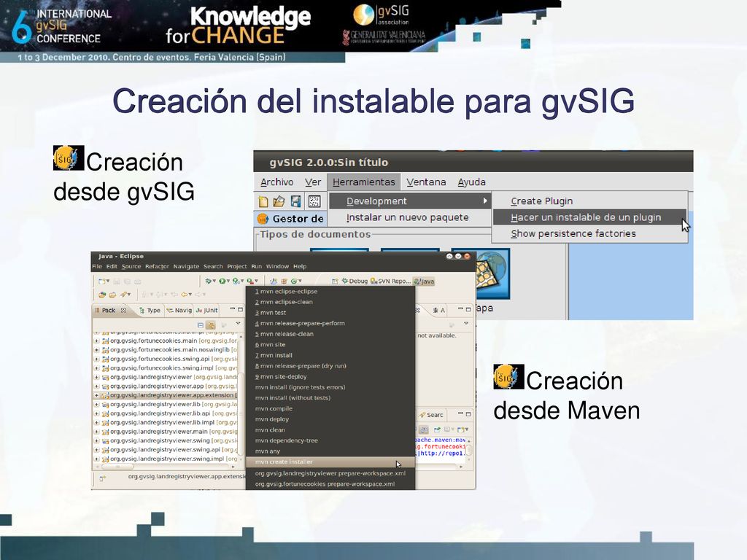Image resolution: width=747 pixels, height=560 pixels.
Task: Click Eclipse Search flashlight toolbar icon
Action: (123, 295)
